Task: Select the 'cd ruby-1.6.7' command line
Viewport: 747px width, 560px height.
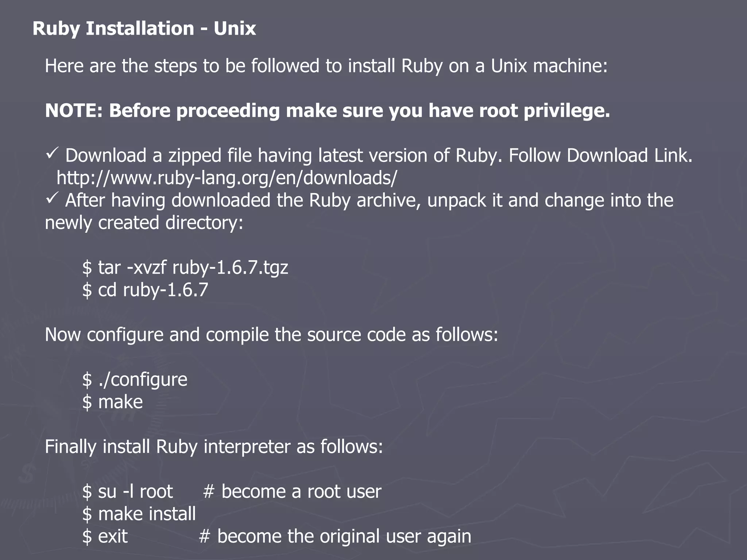Action: pos(145,290)
